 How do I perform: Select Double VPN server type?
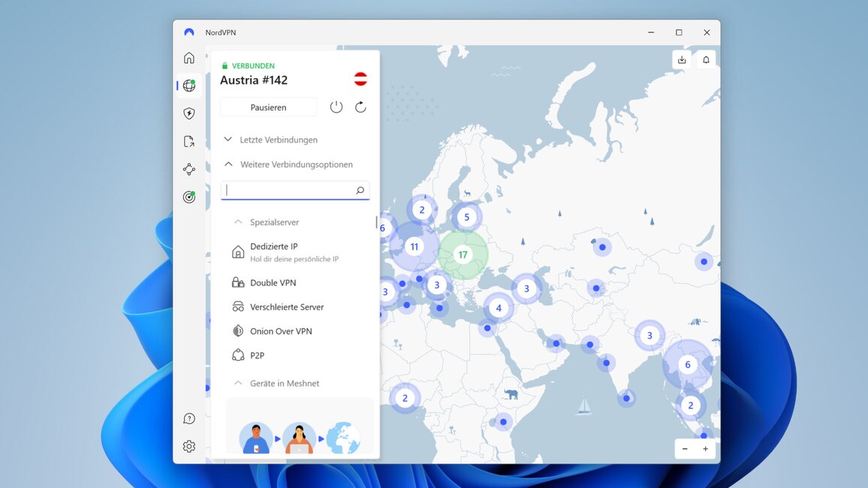pos(274,282)
